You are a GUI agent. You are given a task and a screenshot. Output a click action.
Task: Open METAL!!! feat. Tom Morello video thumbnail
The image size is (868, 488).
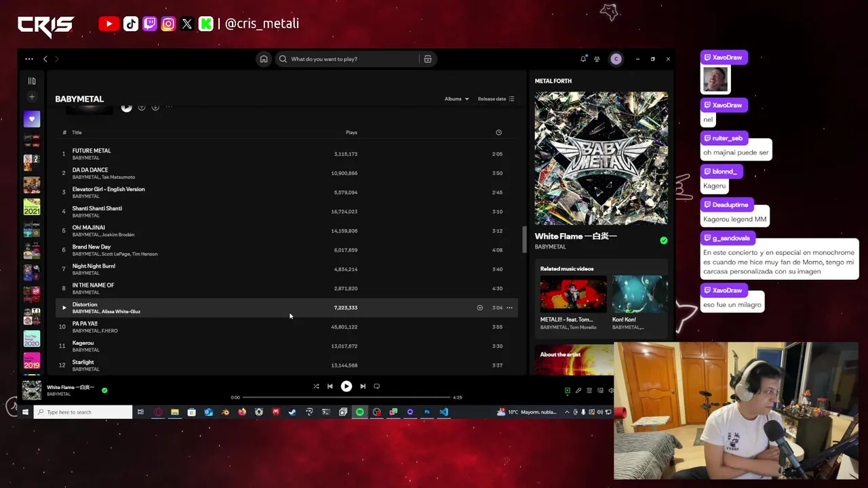[x=573, y=294]
